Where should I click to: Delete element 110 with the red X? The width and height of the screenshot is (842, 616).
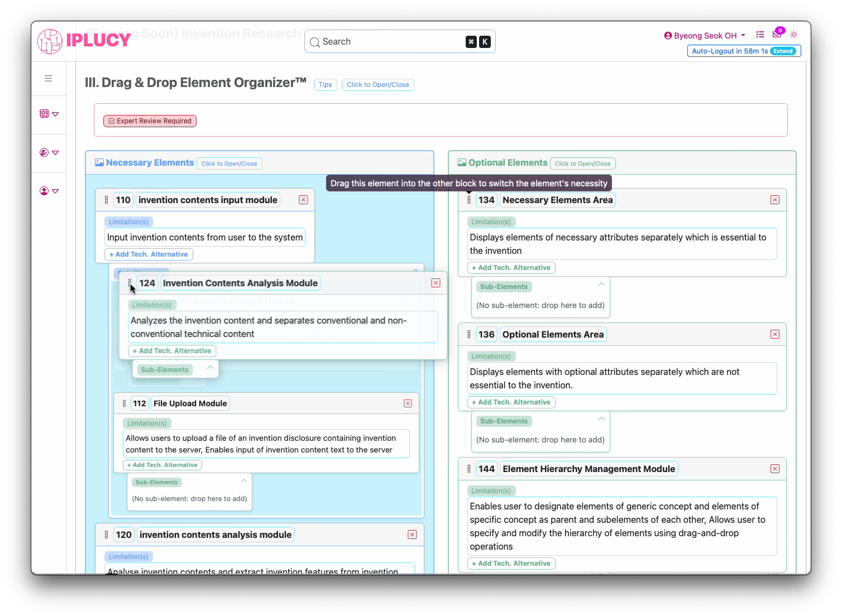(303, 200)
